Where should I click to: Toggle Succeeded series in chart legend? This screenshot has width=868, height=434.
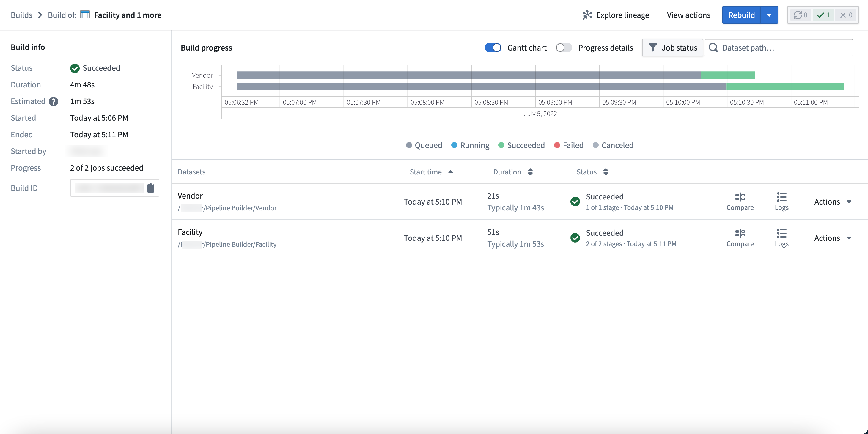click(x=521, y=145)
